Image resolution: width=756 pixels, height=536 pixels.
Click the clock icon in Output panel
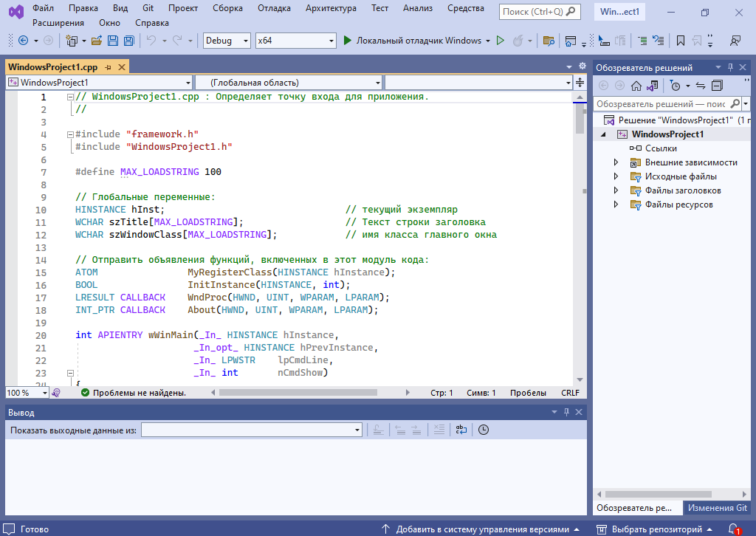pos(484,430)
